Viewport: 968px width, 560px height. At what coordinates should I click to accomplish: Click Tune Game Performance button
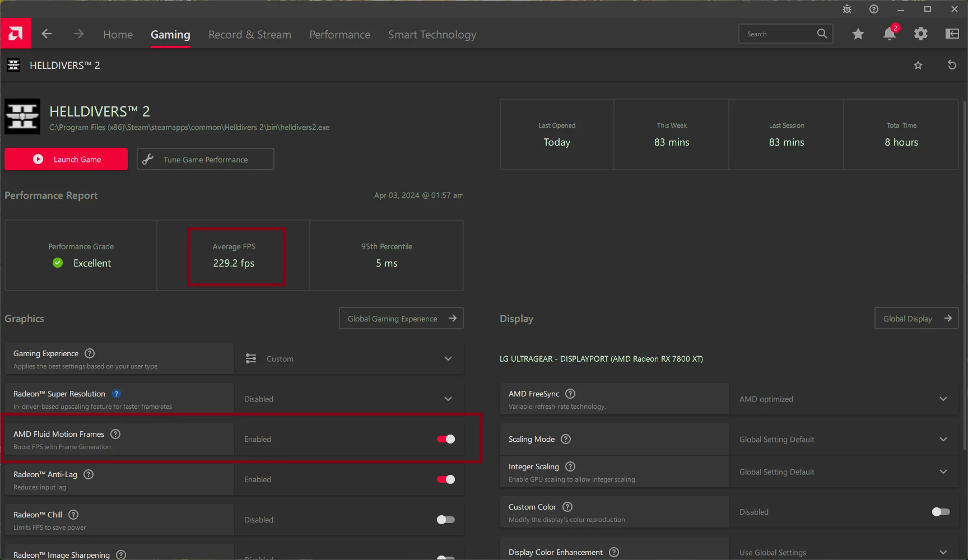click(206, 159)
